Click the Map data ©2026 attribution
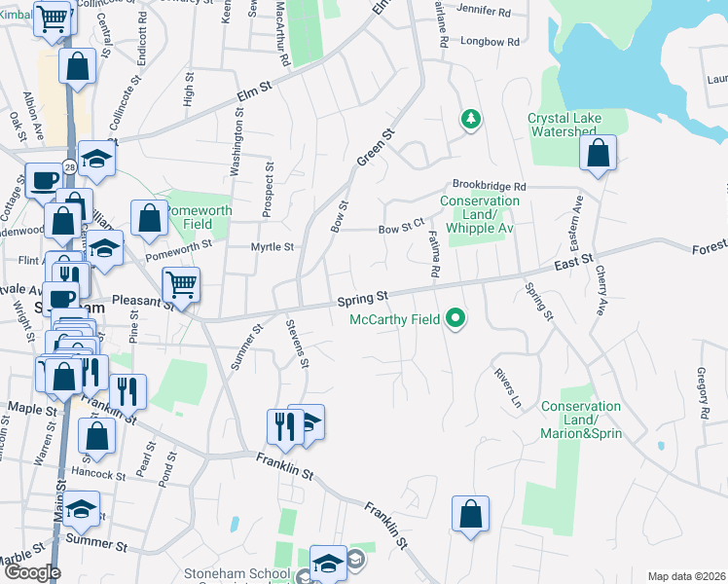This screenshot has width=728, height=584. pos(687,576)
